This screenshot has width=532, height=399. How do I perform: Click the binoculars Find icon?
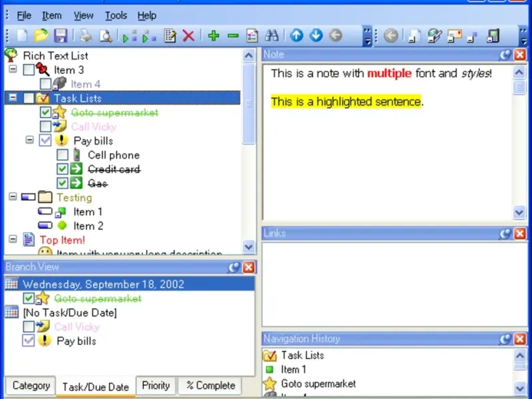coord(271,36)
